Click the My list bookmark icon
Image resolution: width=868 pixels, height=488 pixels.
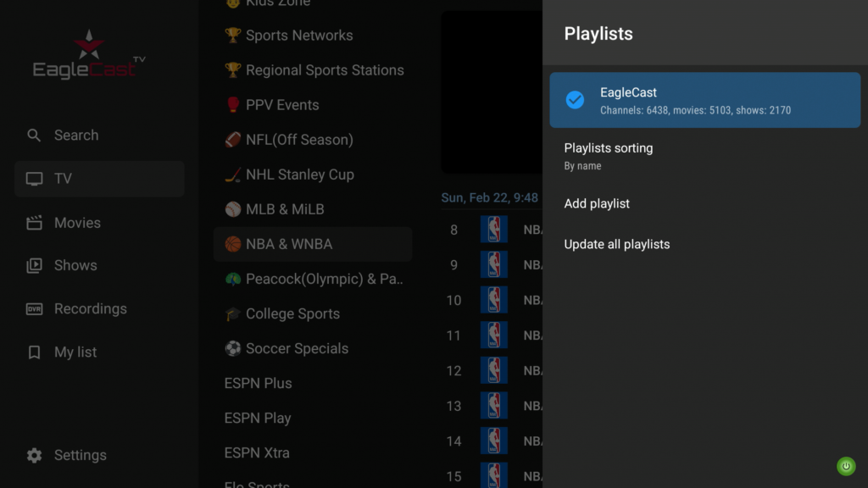[x=34, y=352]
